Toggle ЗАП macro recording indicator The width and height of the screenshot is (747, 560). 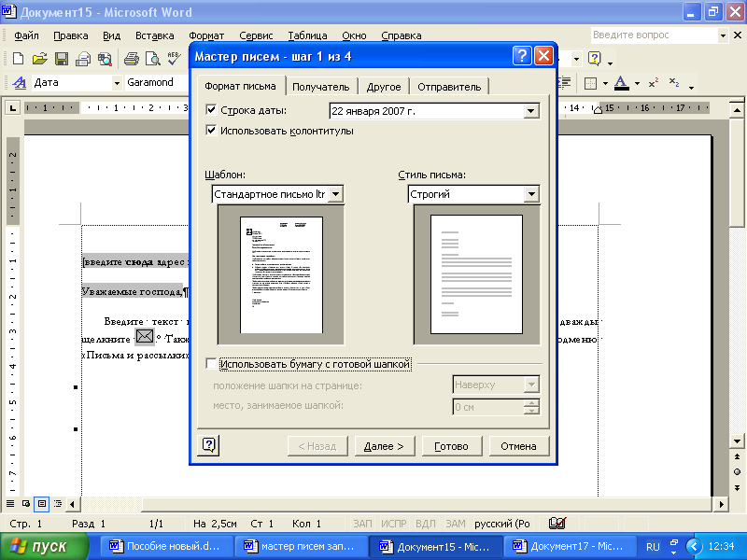(x=362, y=524)
